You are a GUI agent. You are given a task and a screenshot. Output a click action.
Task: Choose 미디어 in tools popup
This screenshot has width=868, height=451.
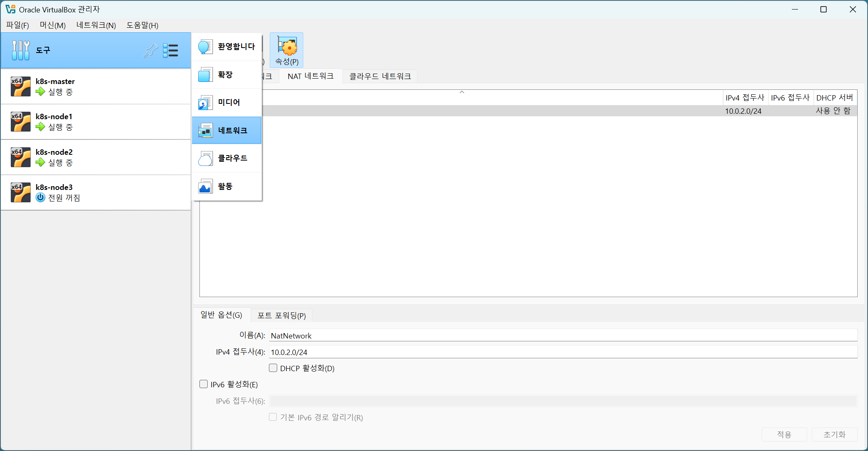[x=227, y=103]
